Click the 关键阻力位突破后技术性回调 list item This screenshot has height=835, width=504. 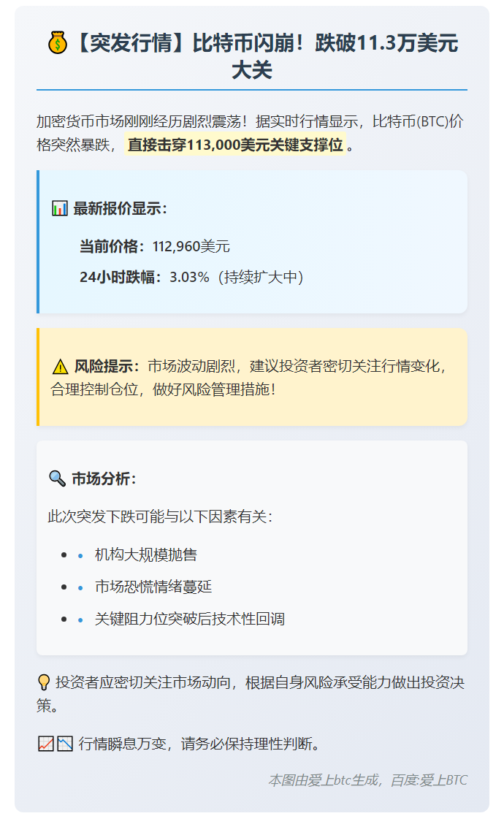190,619
